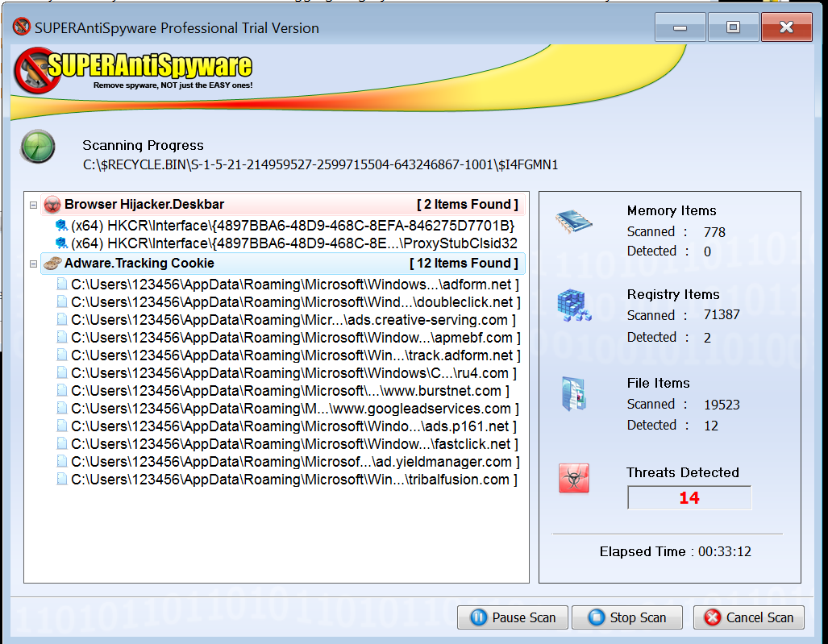Collapse the Browser Hijacker.Deskbar group
The image size is (828, 644).
click(x=33, y=205)
